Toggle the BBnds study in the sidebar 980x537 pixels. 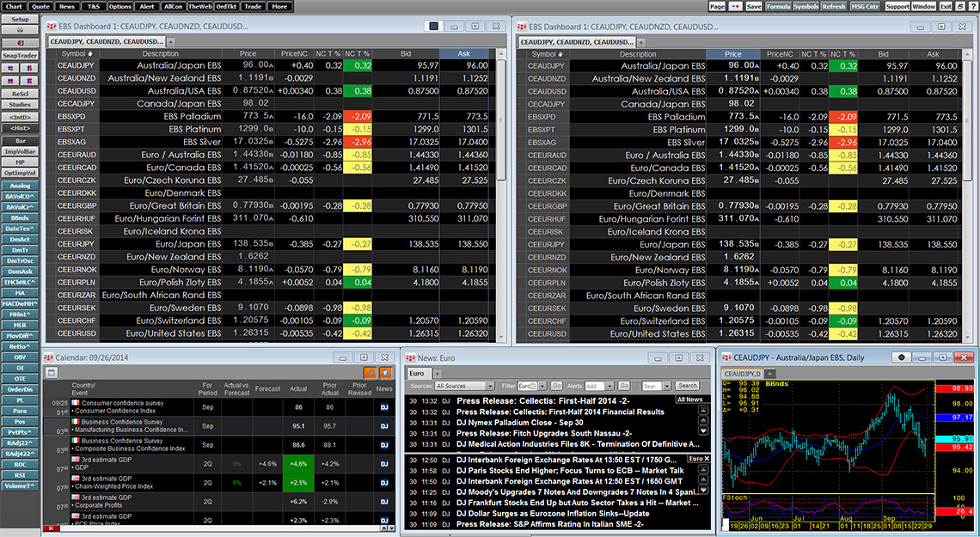20,218
